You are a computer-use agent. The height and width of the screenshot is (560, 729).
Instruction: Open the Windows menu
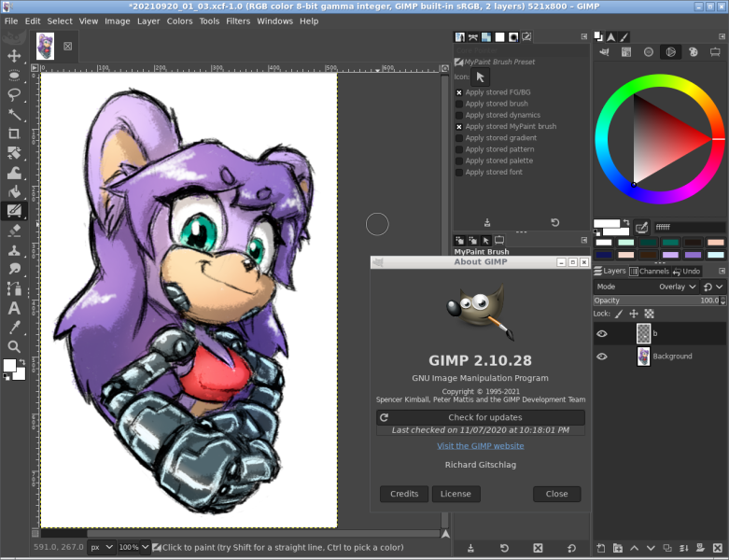tap(274, 21)
